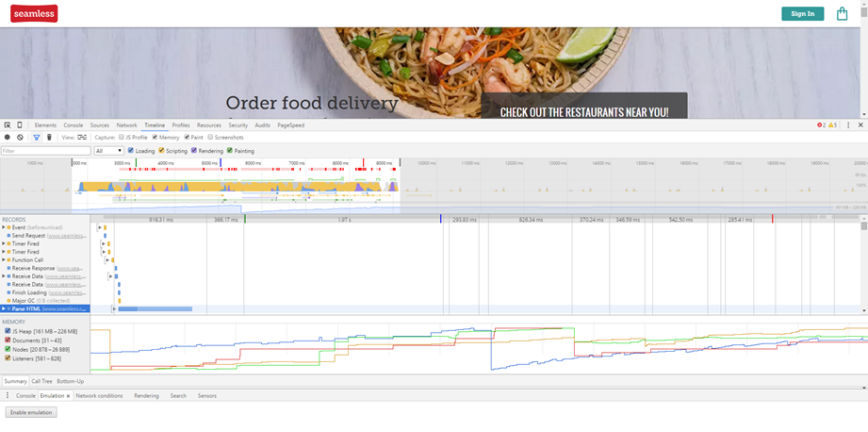This screenshot has width=868, height=432.
Task: Toggle the Rendering filter checkbox
Action: (x=194, y=150)
